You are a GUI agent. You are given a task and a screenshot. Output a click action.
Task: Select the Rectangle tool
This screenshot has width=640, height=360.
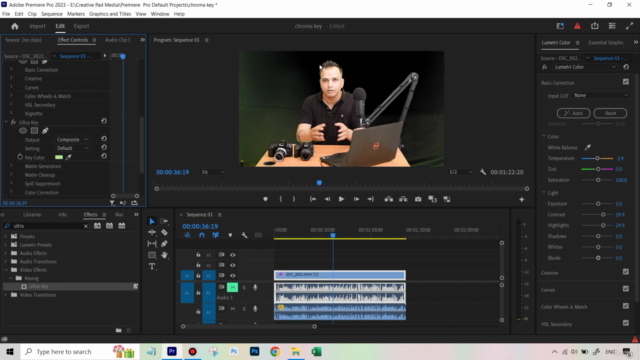152,255
